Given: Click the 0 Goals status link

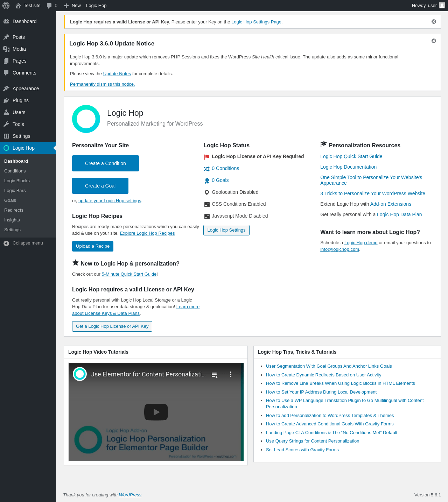Looking at the screenshot, I should (220, 180).
